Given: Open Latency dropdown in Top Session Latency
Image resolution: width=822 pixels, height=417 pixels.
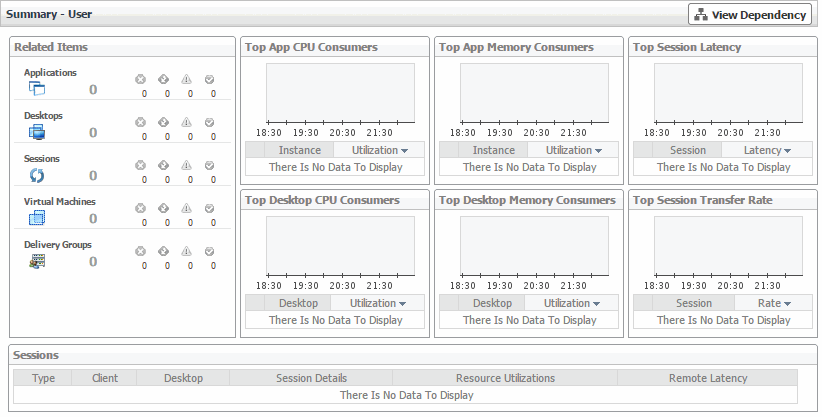Looking at the screenshot, I should click(767, 150).
